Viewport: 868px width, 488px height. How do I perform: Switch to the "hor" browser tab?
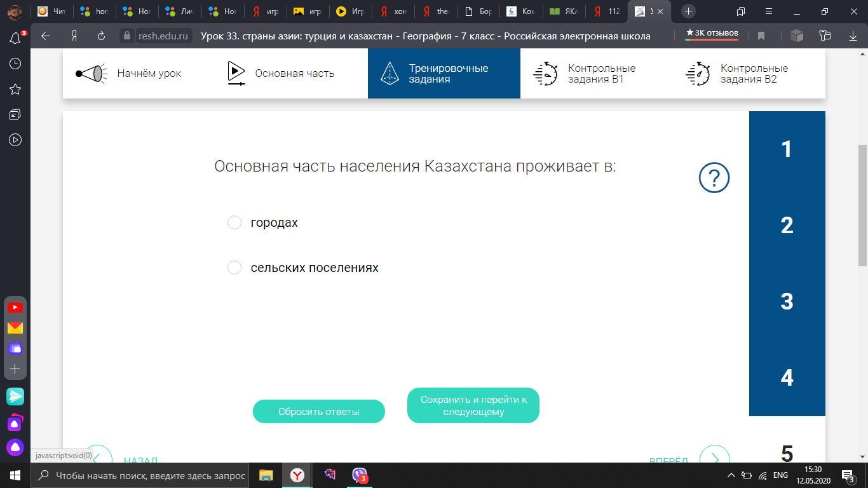click(95, 11)
